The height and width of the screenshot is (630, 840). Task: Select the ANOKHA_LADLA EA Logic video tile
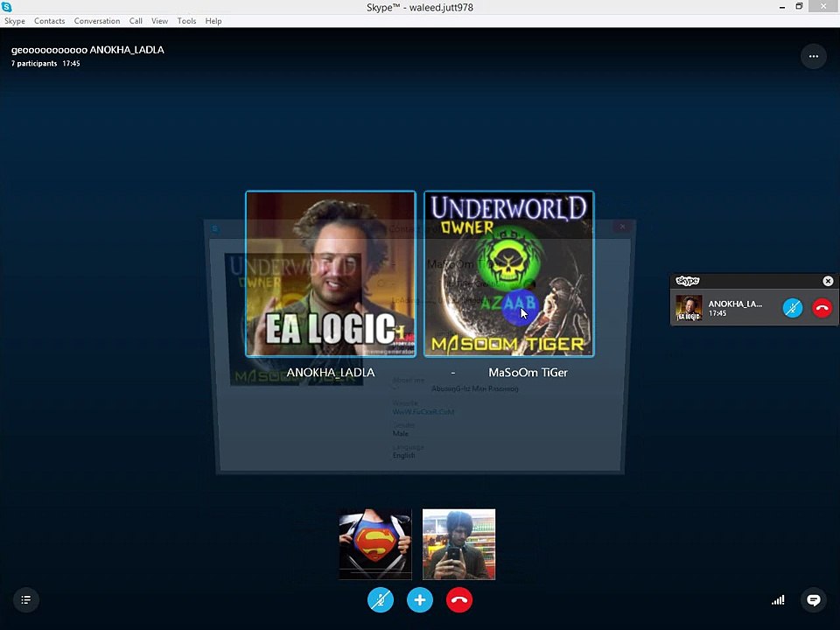coord(331,274)
